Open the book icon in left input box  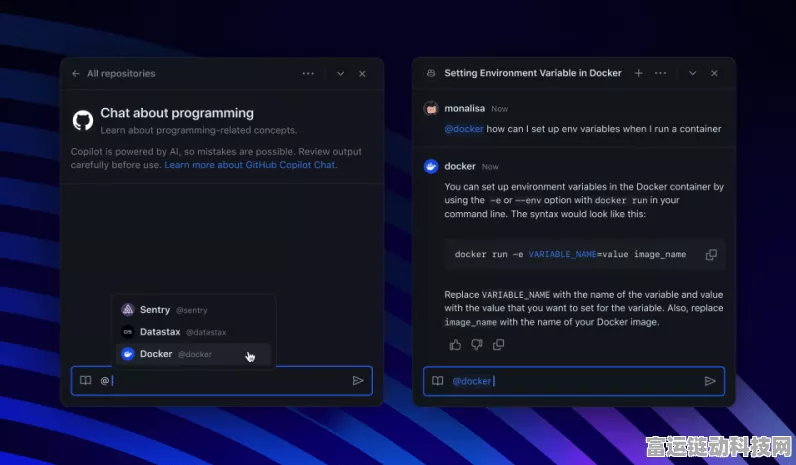click(85, 380)
